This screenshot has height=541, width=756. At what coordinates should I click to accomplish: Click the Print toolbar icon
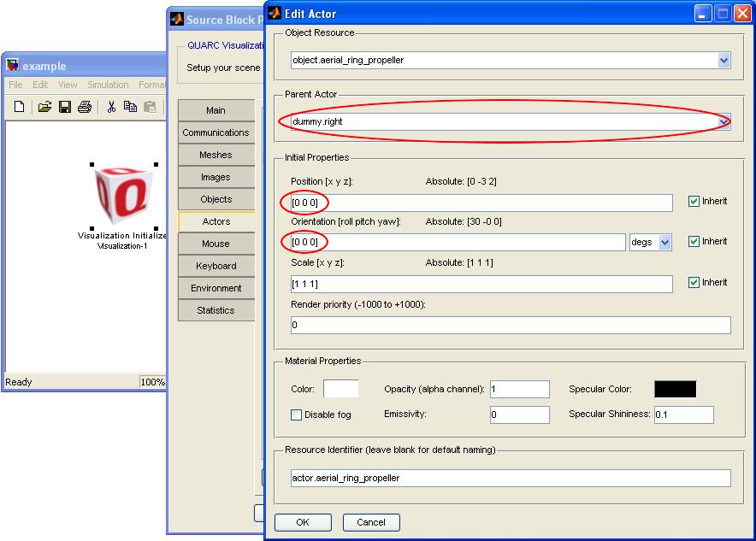pyautogui.click(x=84, y=107)
